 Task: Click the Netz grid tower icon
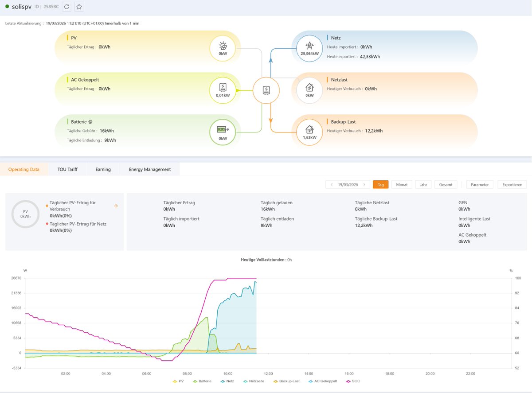point(309,46)
